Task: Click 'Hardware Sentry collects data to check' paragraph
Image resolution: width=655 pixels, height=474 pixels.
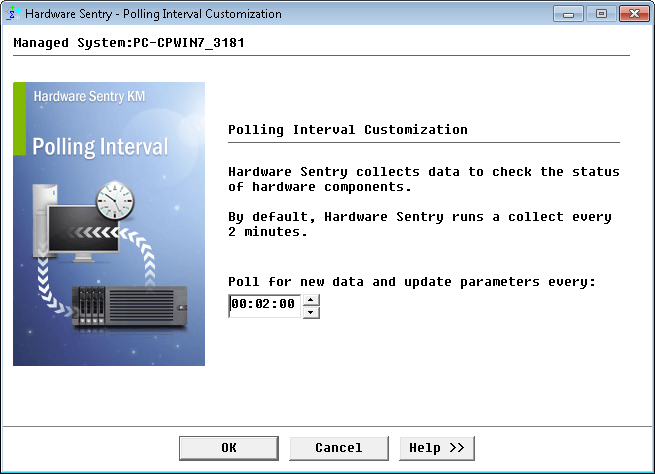Action: pyautogui.click(x=424, y=179)
